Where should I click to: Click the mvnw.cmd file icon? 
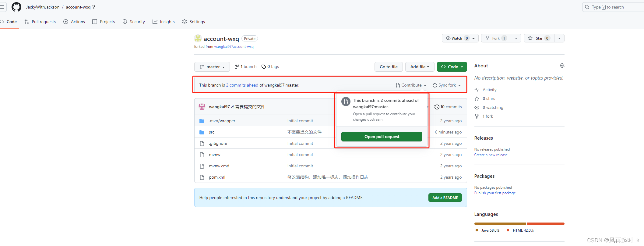tap(202, 166)
